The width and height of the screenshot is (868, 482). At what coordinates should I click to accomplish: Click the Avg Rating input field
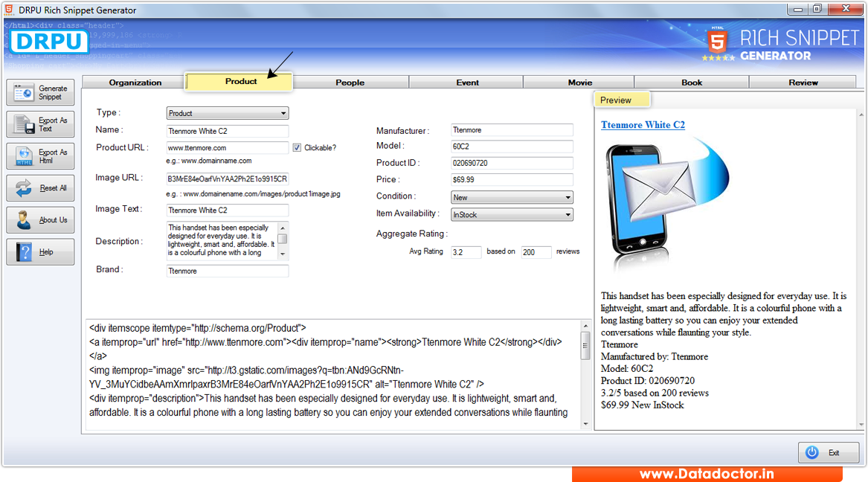(466, 252)
